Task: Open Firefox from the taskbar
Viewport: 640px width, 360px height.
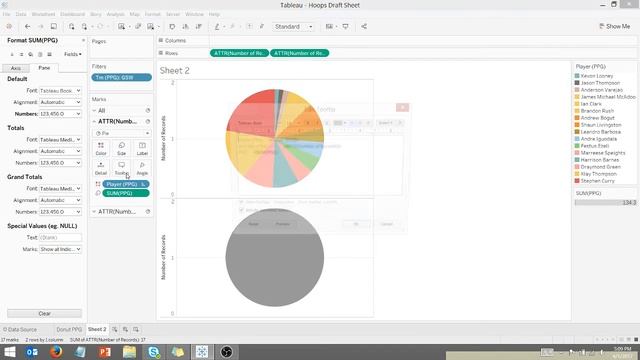Action: [56, 351]
